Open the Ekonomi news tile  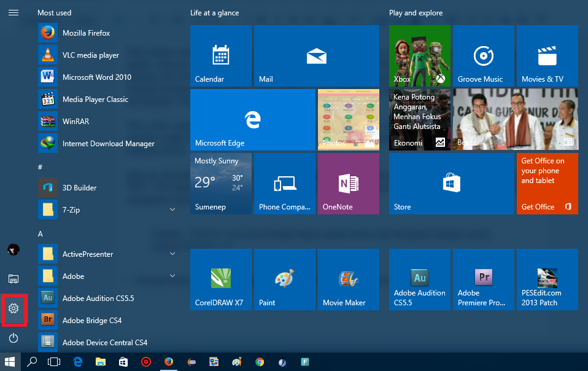click(420, 120)
